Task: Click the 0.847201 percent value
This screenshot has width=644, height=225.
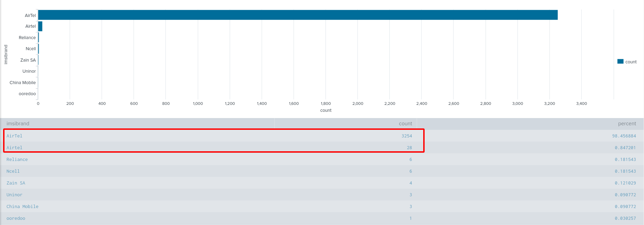Action: click(625, 148)
